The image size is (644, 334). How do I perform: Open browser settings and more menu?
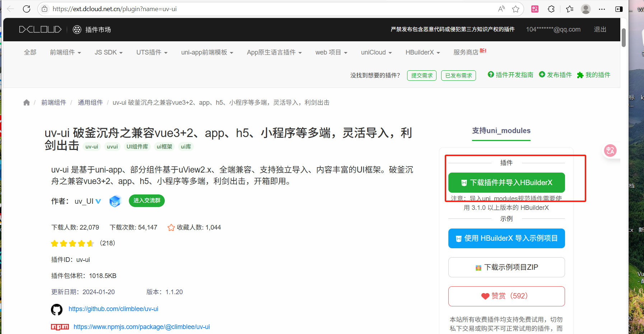pyautogui.click(x=602, y=9)
